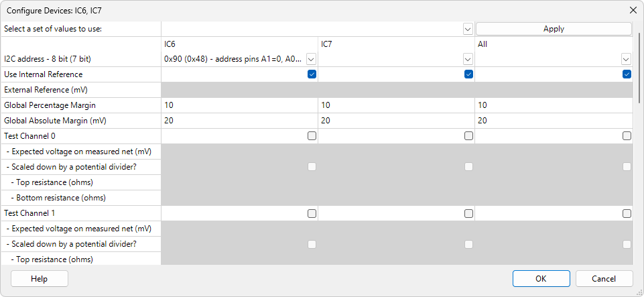Click Global Percentage Margin field in All column
The width and height of the screenshot is (644, 297).
pyautogui.click(x=553, y=105)
